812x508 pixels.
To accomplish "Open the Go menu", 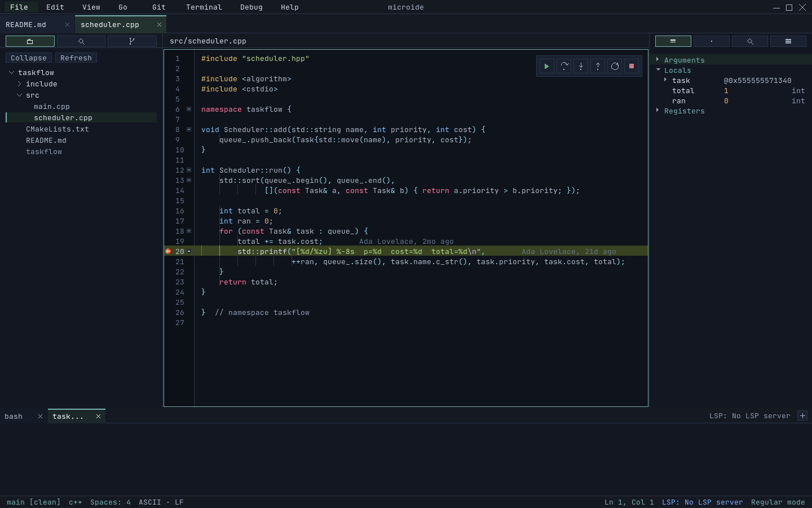I will pyautogui.click(x=123, y=7).
